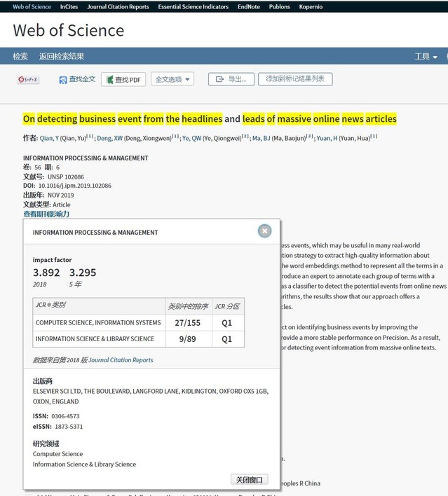This screenshot has height=496, width=448.
Task: Click the 导出 export button
Action: 231,79
